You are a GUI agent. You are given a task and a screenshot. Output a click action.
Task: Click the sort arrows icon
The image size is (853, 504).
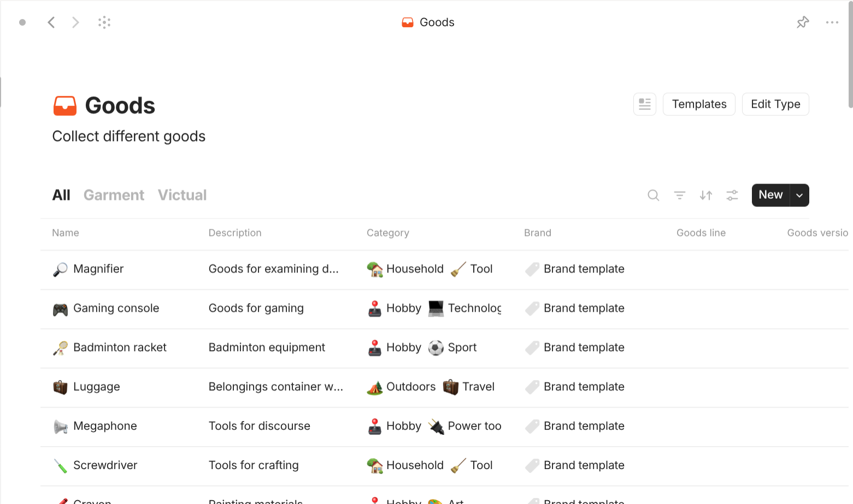point(705,195)
